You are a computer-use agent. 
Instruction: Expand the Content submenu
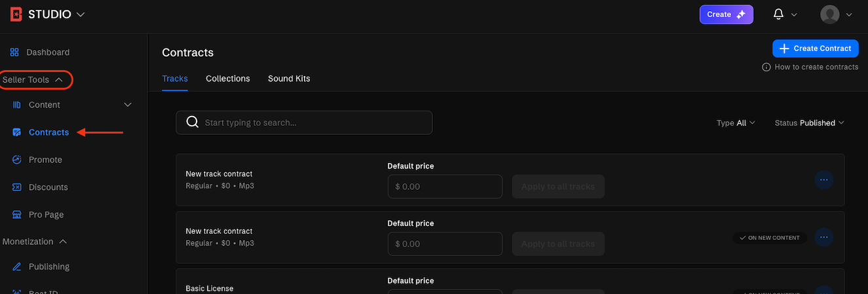128,105
